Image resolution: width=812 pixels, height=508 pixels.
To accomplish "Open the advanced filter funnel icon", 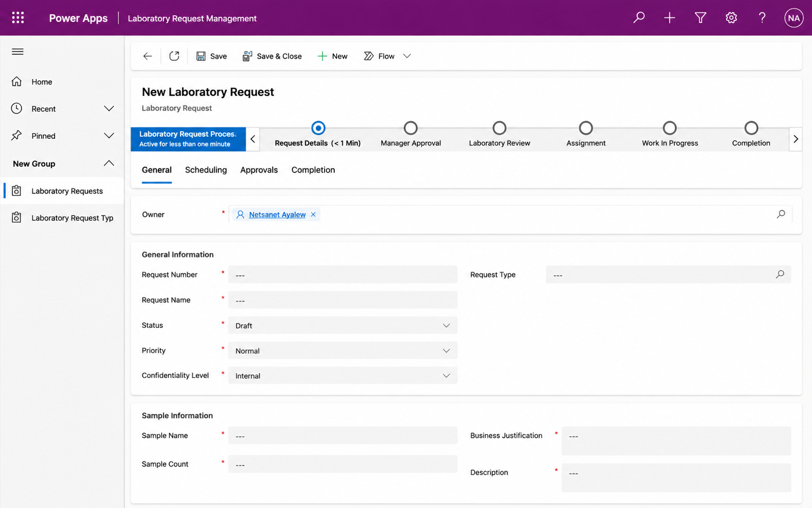I will click(x=700, y=18).
